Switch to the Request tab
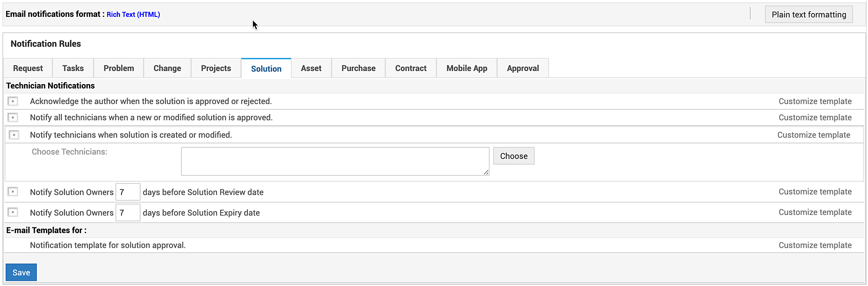 28,68
